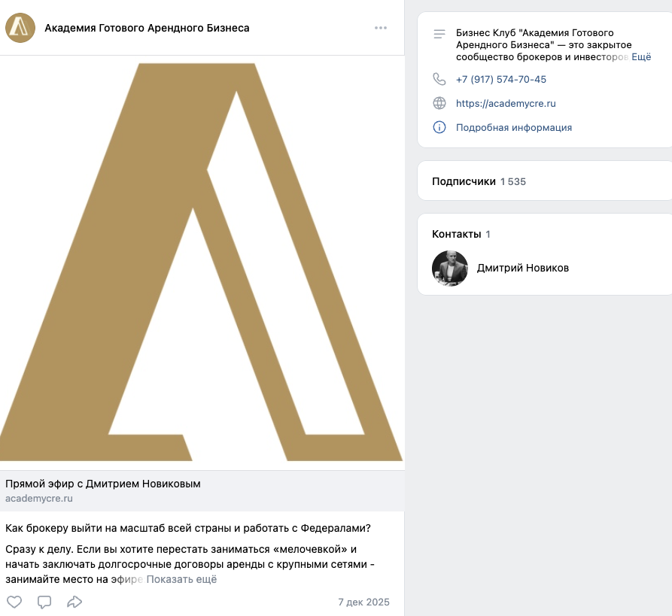The height and width of the screenshot is (616, 672).
Task: Expand community description with Ещё
Action: pyautogui.click(x=641, y=57)
